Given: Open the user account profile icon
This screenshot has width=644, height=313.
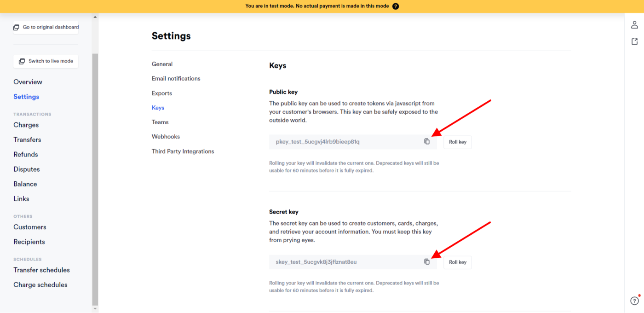Looking at the screenshot, I should pyautogui.click(x=634, y=25).
